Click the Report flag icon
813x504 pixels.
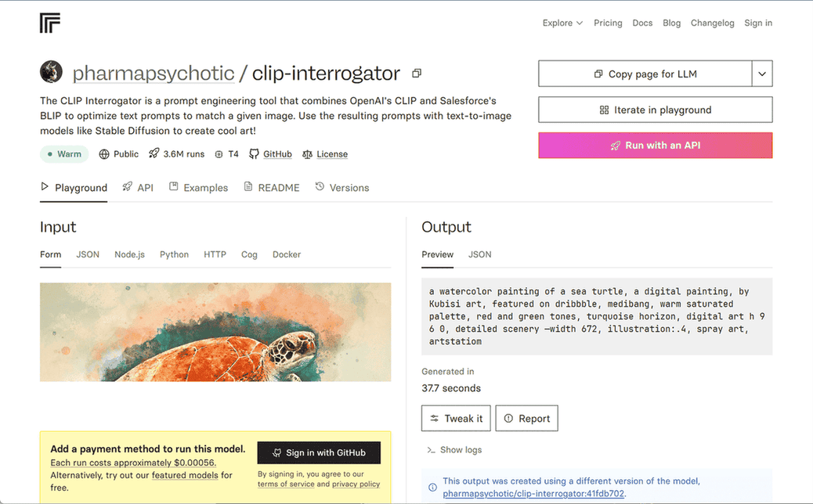click(x=510, y=418)
